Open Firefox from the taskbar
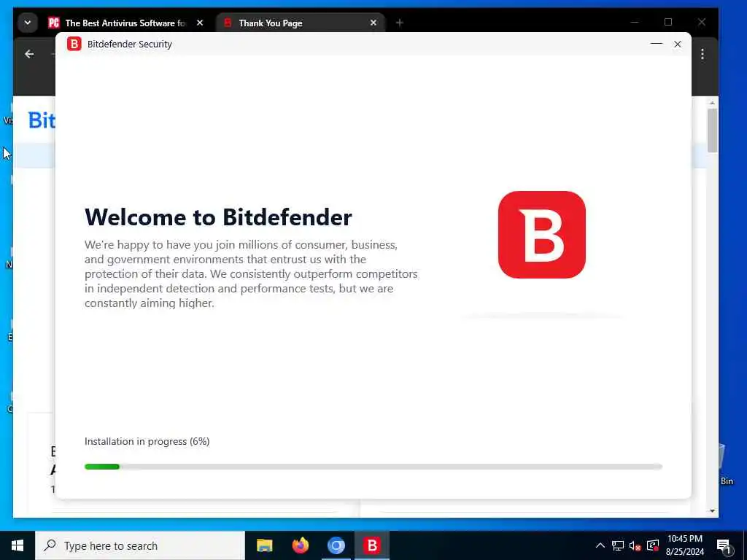Viewport: 747px width, 560px height. coord(300,545)
